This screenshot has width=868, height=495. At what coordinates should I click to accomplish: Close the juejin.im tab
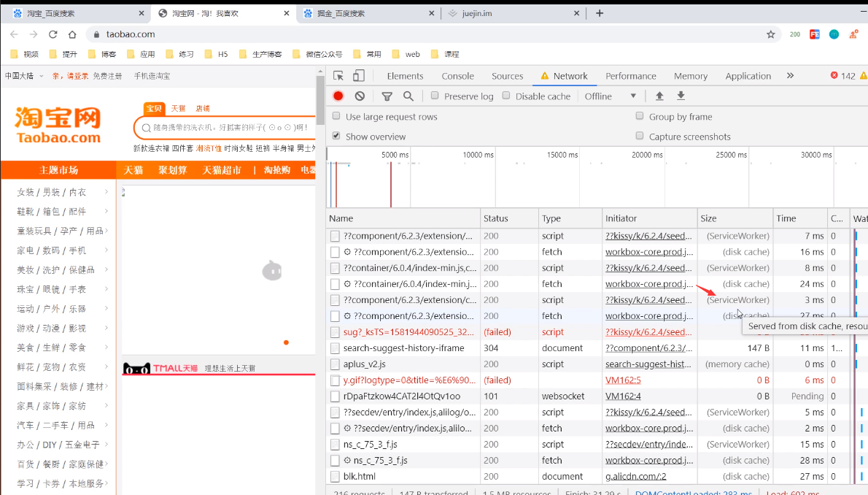pos(576,13)
